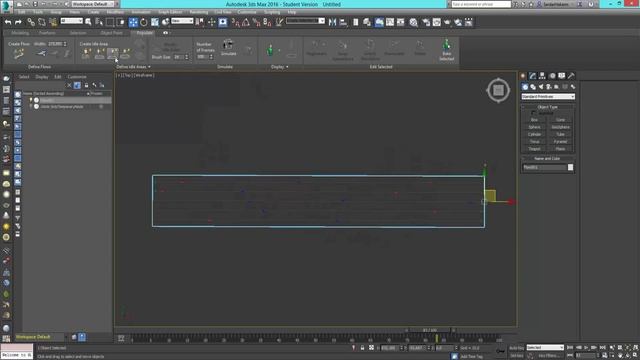Enable the AutoGrid checkbox

(x=533, y=113)
